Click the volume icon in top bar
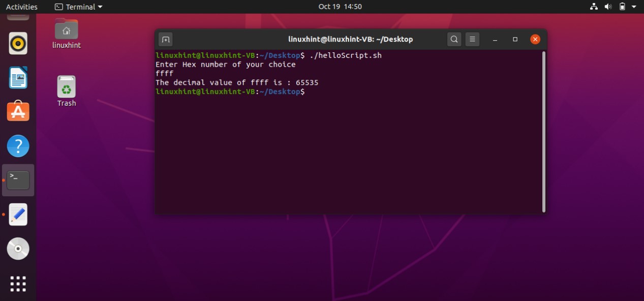The height and width of the screenshot is (301, 644). click(x=608, y=7)
